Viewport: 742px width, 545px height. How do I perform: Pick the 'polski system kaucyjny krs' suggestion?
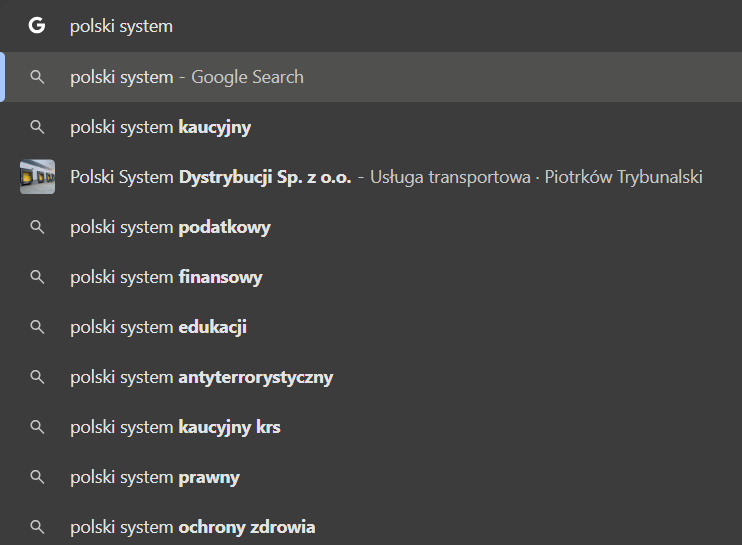point(175,427)
